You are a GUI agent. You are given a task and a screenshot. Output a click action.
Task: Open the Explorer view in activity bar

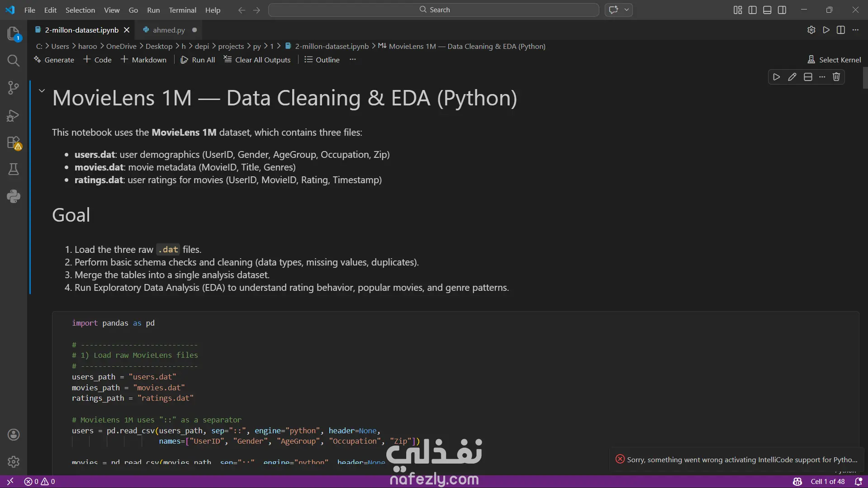pyautogui.click(x=14, y=33)
